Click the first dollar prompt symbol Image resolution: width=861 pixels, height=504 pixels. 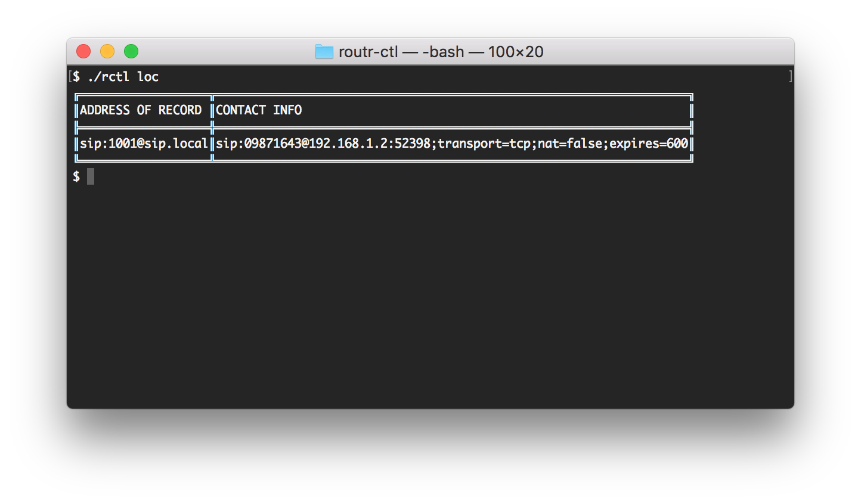tap(76, 76)
